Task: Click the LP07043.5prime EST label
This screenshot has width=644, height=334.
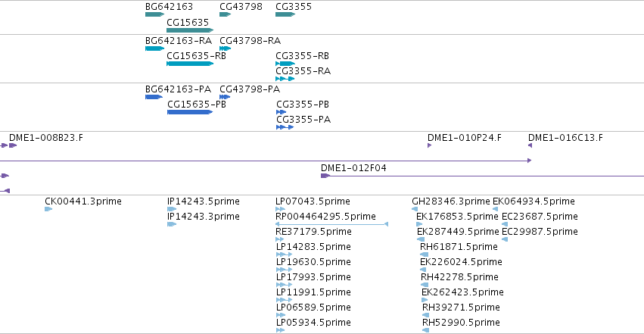Action: point(313,201)
